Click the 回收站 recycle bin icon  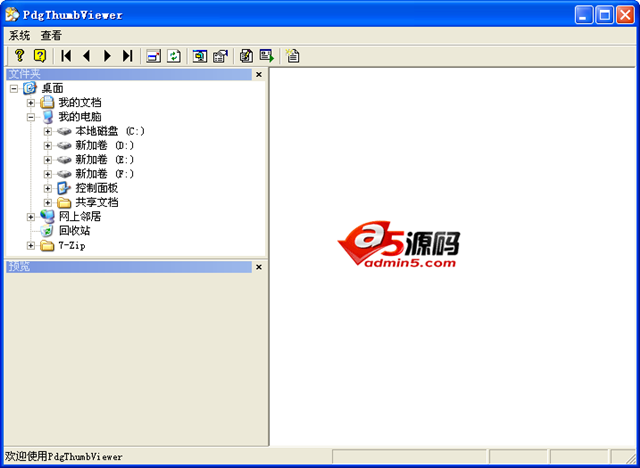(x=47, y=231)
